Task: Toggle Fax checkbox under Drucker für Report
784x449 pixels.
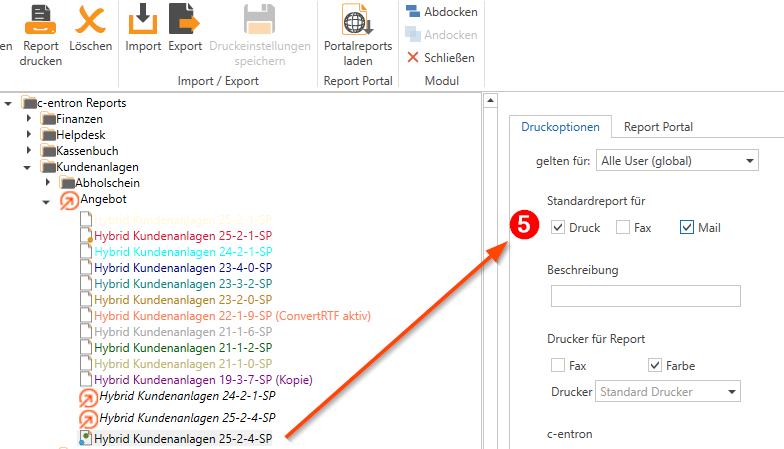Action: click(x=558, y=365)
